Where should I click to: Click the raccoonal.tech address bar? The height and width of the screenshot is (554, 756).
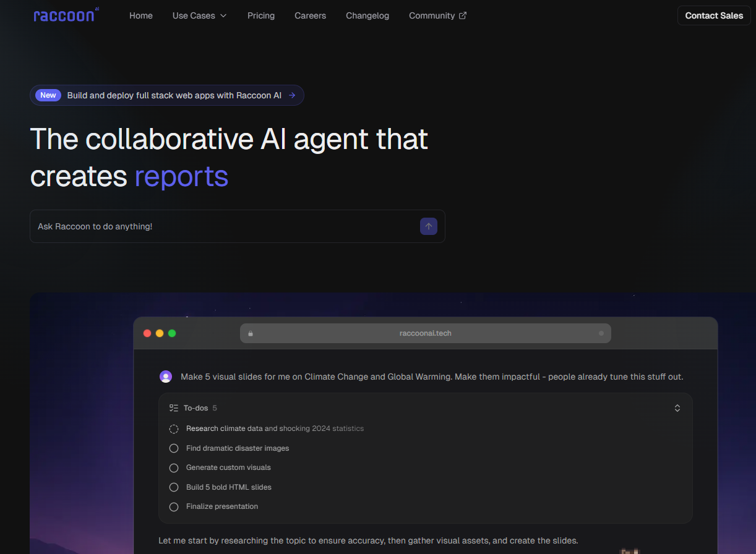(426, 333)
